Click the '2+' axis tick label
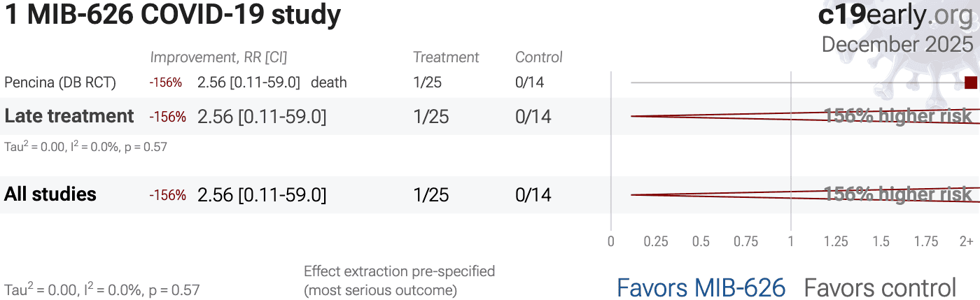Image resolution: width=980 pixels, height=300 pixels. [966, 242]
